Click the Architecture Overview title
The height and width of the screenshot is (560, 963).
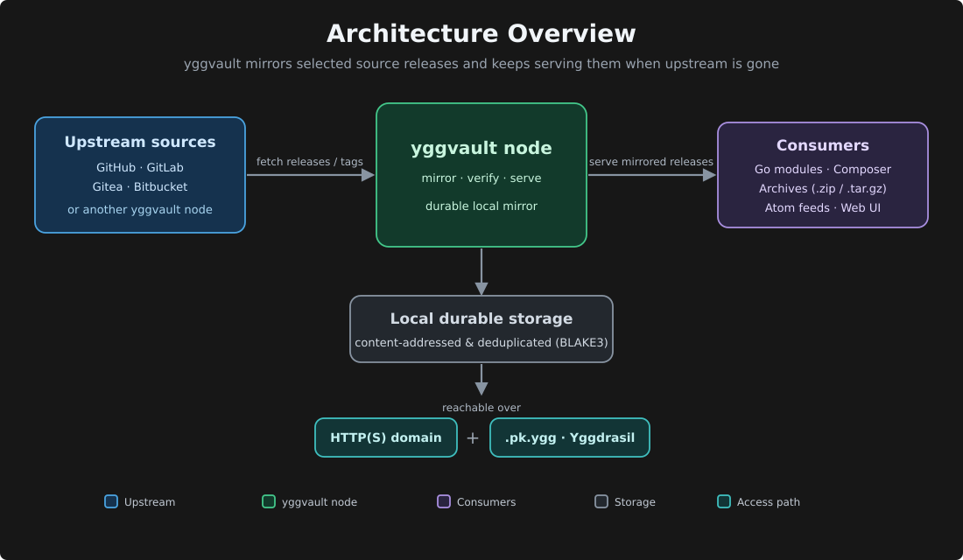coord(481,34)
